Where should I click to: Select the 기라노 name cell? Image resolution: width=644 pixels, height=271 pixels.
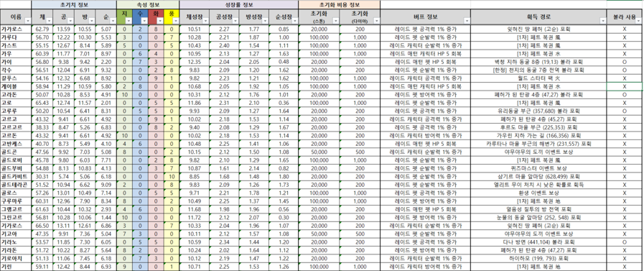click(16, 242)
